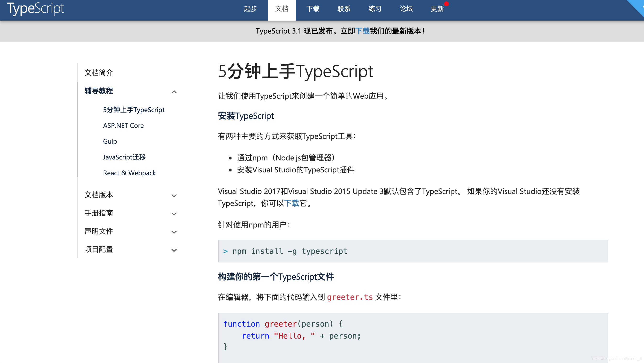Open 5分钟上手TypeScript sidebar link
Screen dimensions: 644x363
click(134, 110)
